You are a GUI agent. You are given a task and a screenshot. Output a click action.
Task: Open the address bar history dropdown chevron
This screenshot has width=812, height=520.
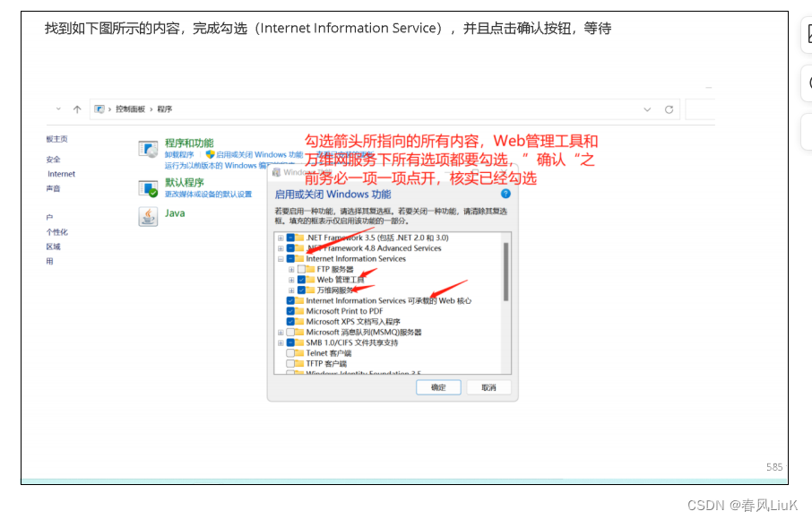[x=647, y=109]
